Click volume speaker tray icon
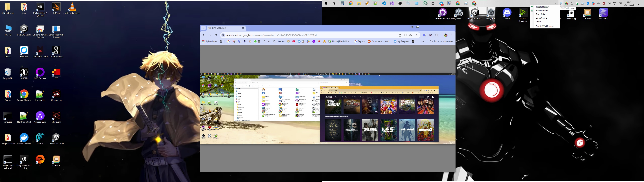The width and height of the screenshot is (644, 182). click(609, 4)
